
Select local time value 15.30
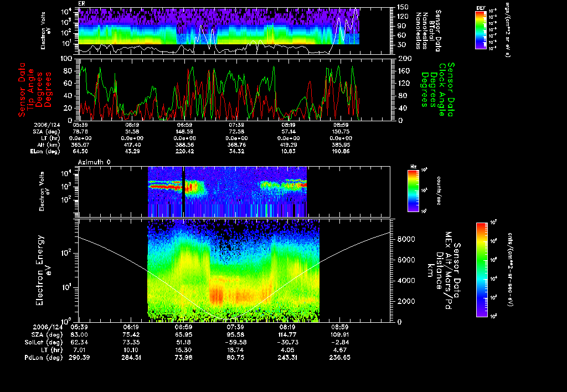[x=183, y=350]
